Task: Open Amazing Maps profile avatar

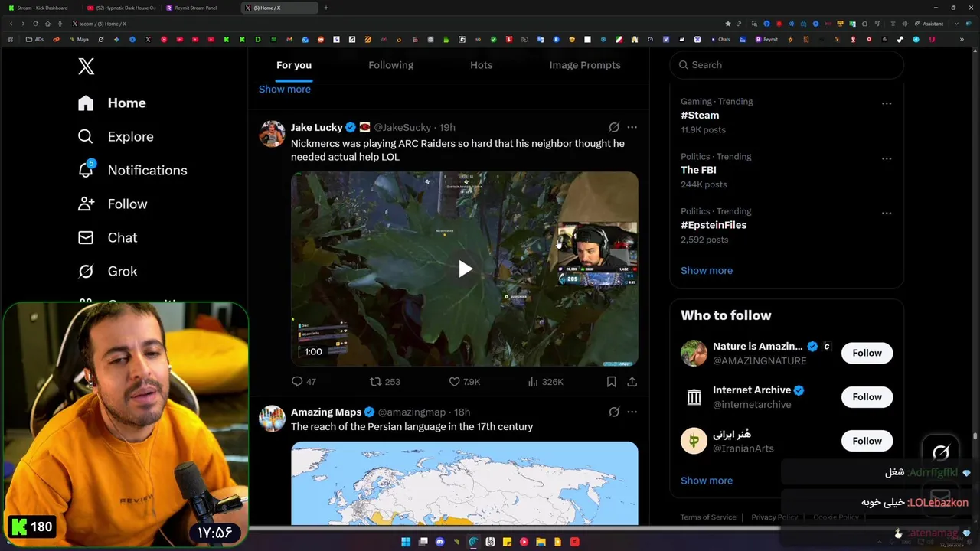Action: [x=272, y=418]
